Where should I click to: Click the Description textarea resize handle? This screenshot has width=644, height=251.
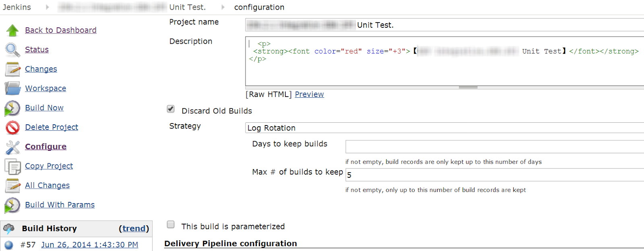(468, 87)
